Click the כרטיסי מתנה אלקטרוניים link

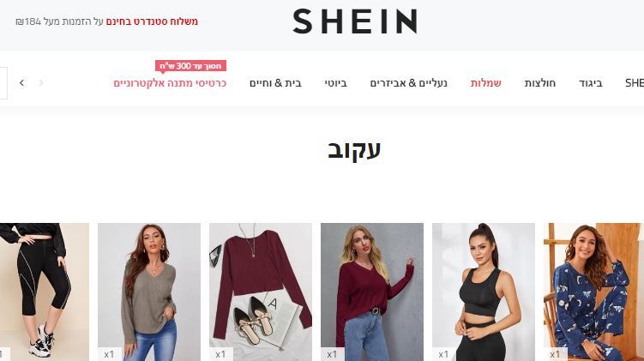click(170, 83)
